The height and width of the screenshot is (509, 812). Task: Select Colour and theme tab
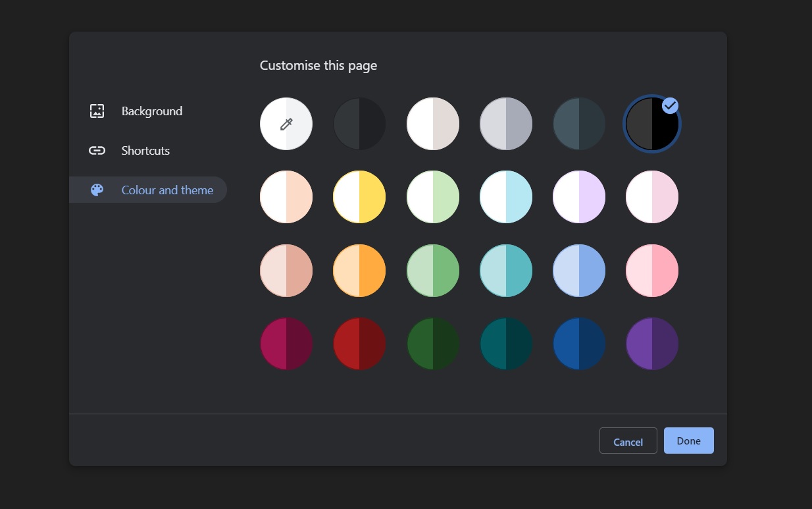167,190
